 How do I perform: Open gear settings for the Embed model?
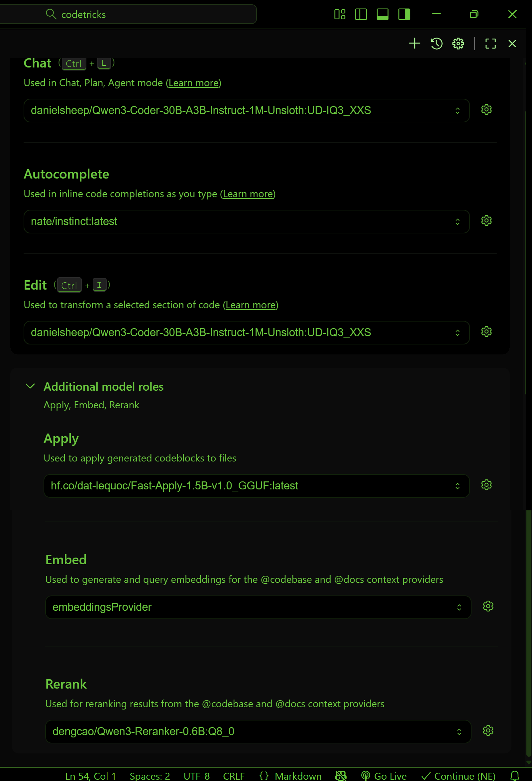488,606
